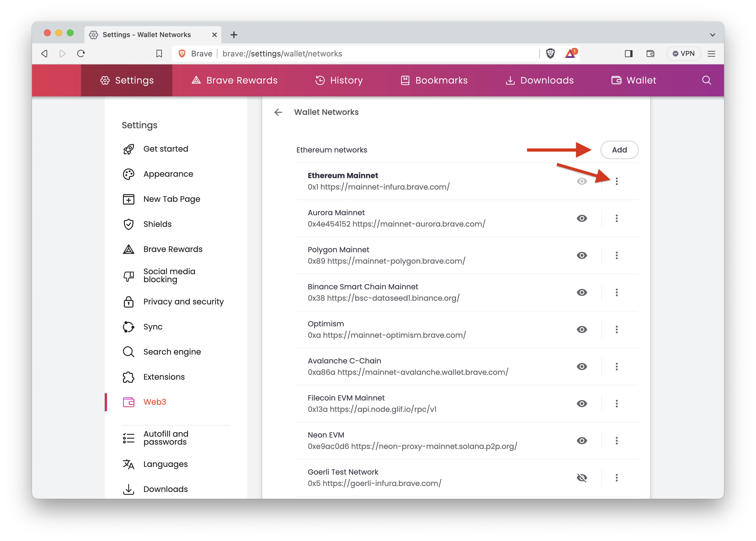Open Brave Shields lion icon in address bar
The height and width of the screenshot is (541, 756).
click(x=550, y=54)
